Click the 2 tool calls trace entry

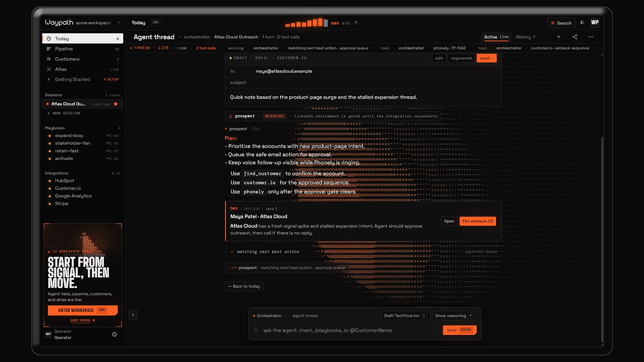click(206, 48)
